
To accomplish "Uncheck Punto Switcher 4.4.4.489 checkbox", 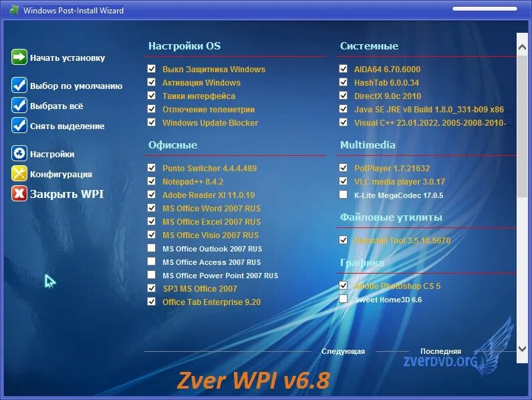I will (151, 168).
